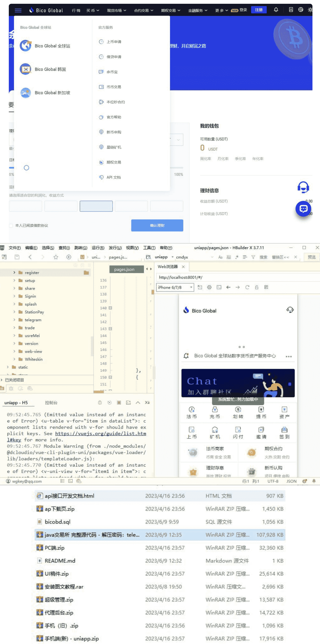Select the api接口开发文档.html file

click(160, 496)
